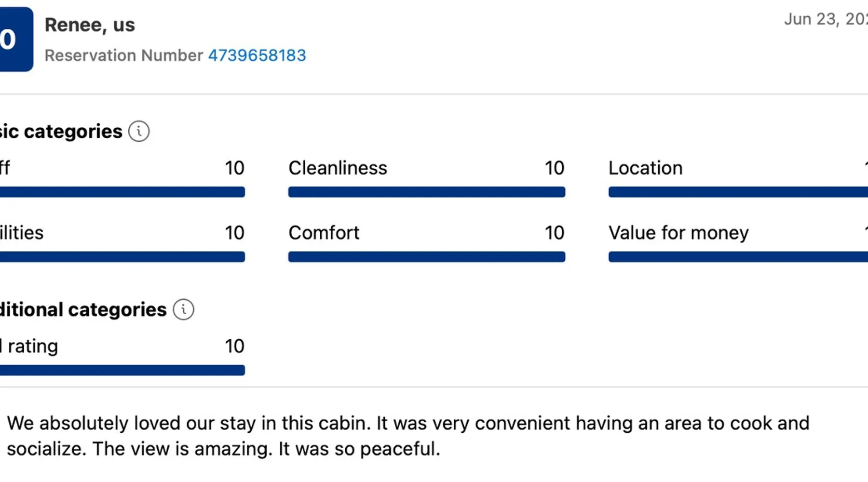Click the Comfort rating bar
The height and width of the screenshot is (482, 868).
click(x=426, y=257)
